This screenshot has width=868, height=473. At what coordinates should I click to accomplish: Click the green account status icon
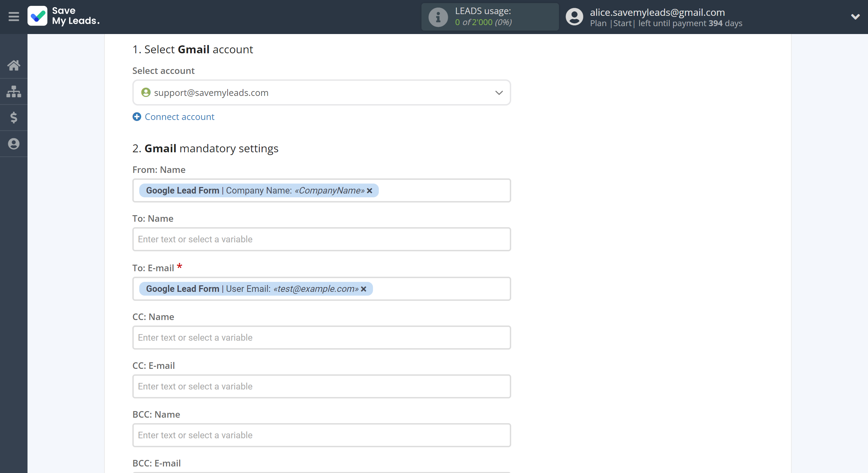pyautogui.click(x=146, y=92)
